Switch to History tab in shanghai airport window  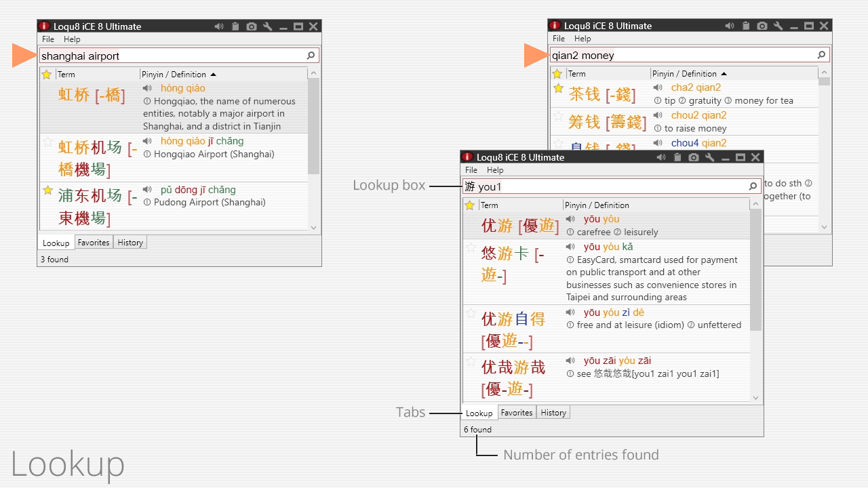[x=130, y=243]
